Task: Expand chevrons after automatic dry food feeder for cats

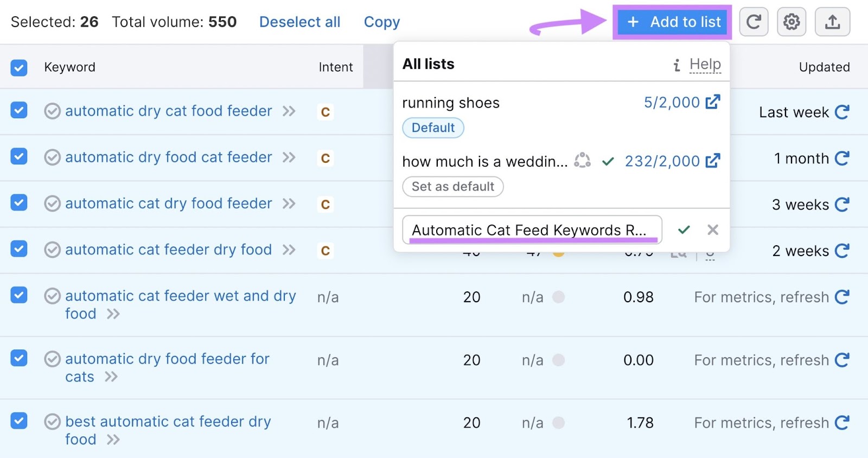Action: click(111, 377)
